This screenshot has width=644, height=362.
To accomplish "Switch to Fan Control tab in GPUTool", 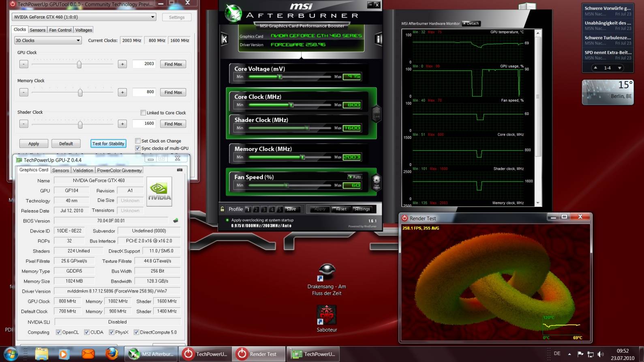I will pyautogui.click(x=60, y=30).
